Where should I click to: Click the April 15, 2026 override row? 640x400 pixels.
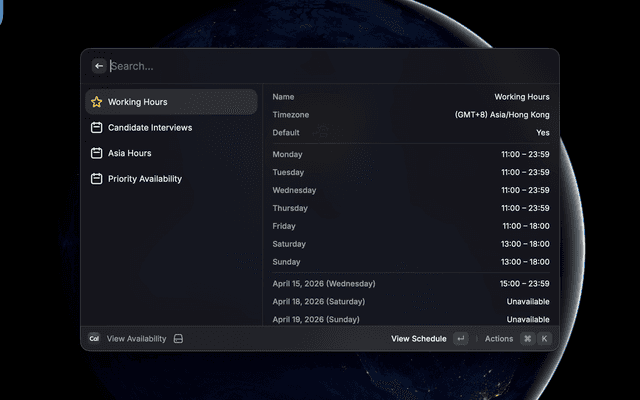click(x=410, y=283)
